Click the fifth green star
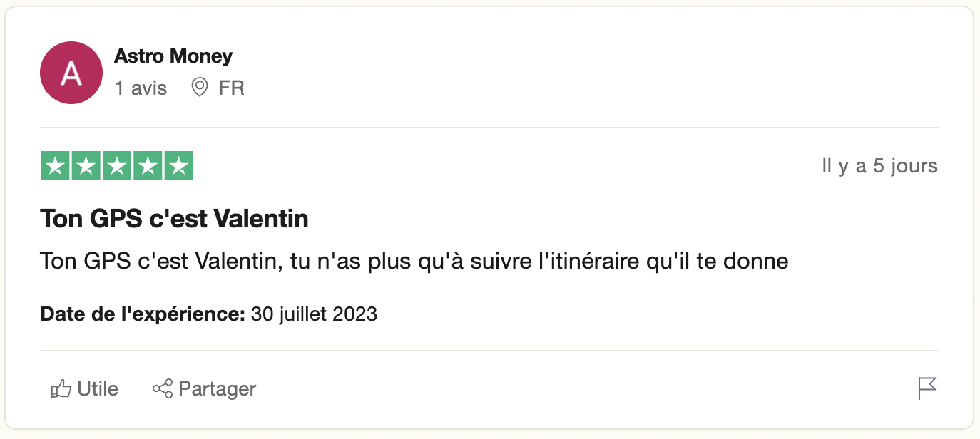Screen dimensions: 980x439 click(x=179, y=166)
